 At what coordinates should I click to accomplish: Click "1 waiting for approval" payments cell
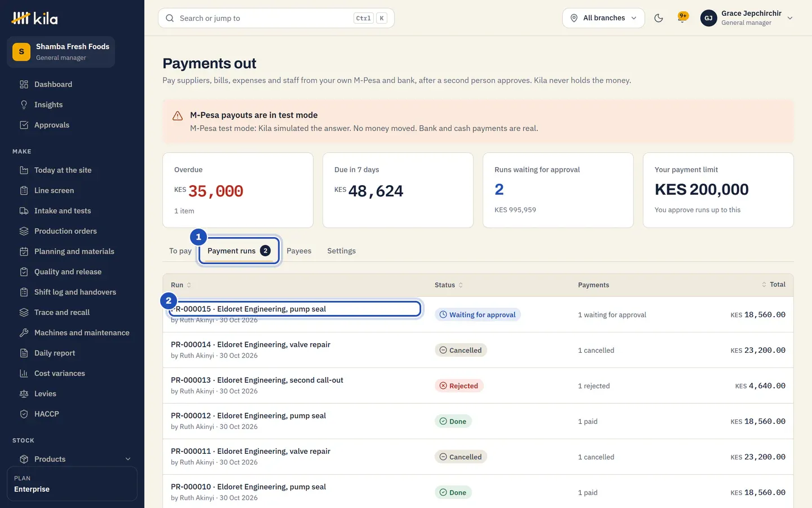click(x=612, y=314)
